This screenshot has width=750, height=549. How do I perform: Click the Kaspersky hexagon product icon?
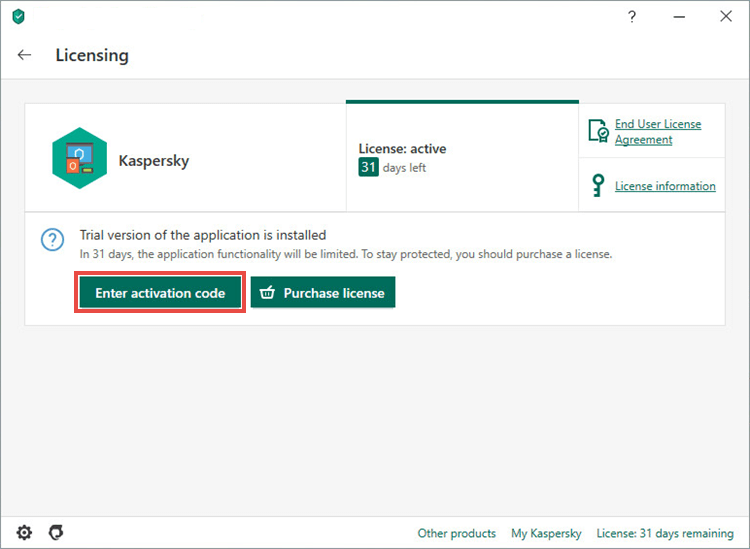click(x=79, y=158)
